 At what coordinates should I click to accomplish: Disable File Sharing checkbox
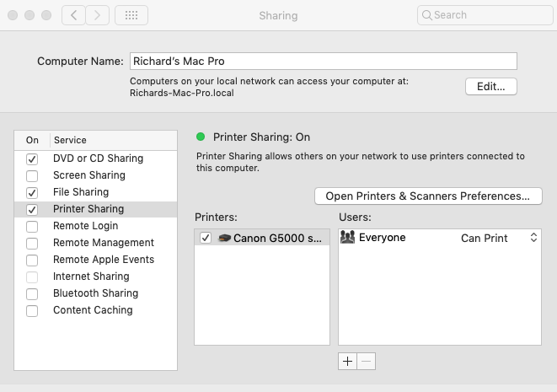(32, 192)
